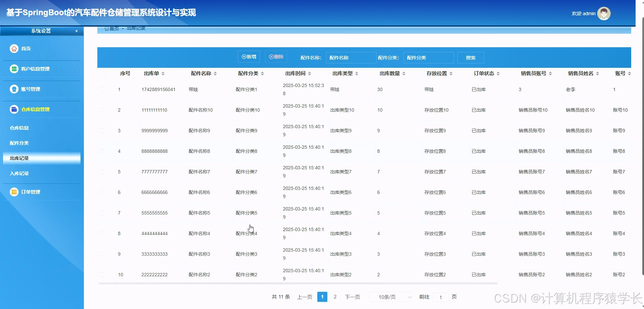
Task: Click the 订单管理 sidebar icon
Action: coord(14,192)
